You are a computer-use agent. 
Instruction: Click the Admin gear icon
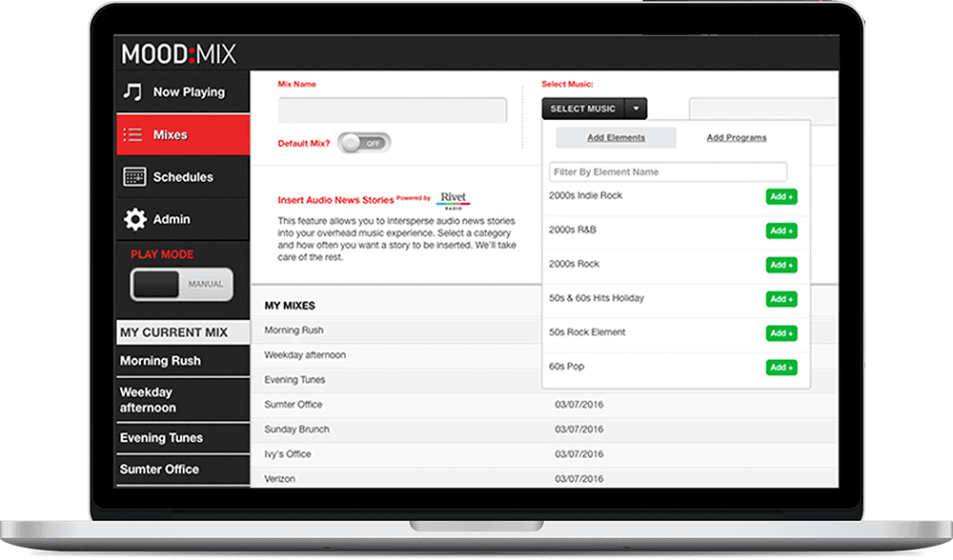pyautogui.click(x=135, y=219)
